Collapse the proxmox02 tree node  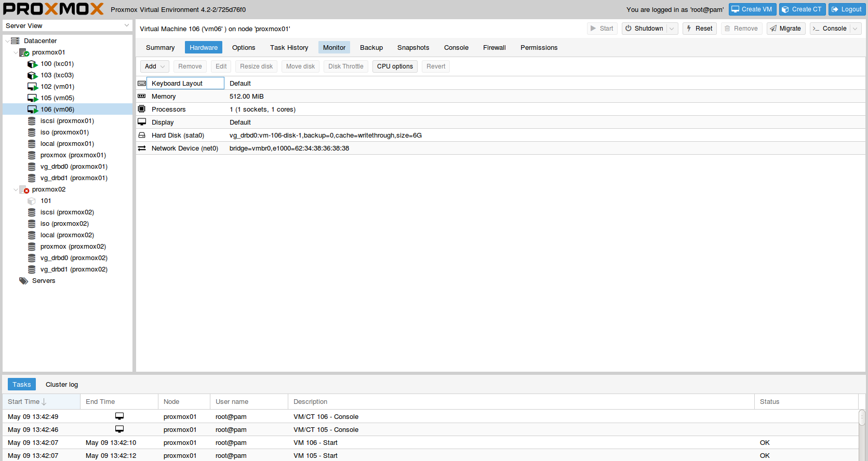[x=16, y=189]
